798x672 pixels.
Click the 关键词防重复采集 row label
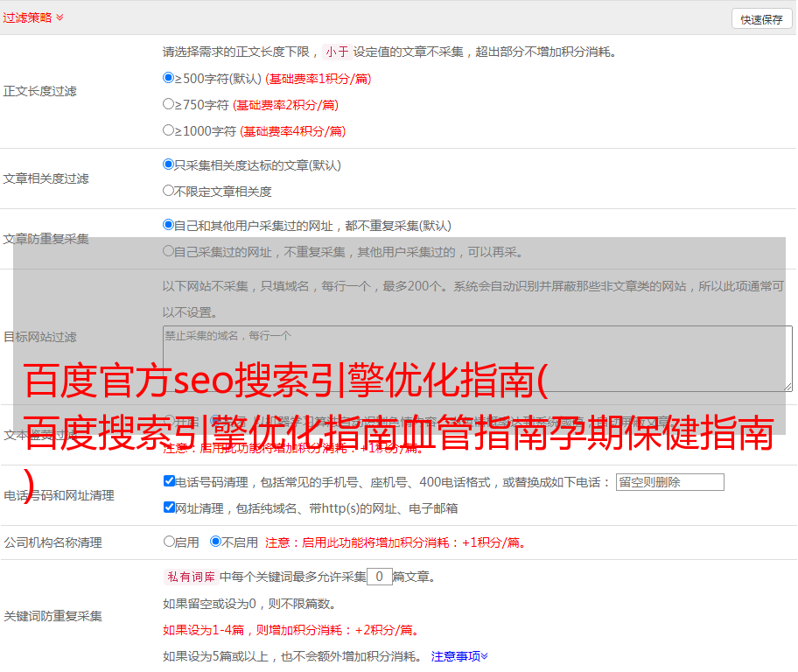[x=52, y=617]
